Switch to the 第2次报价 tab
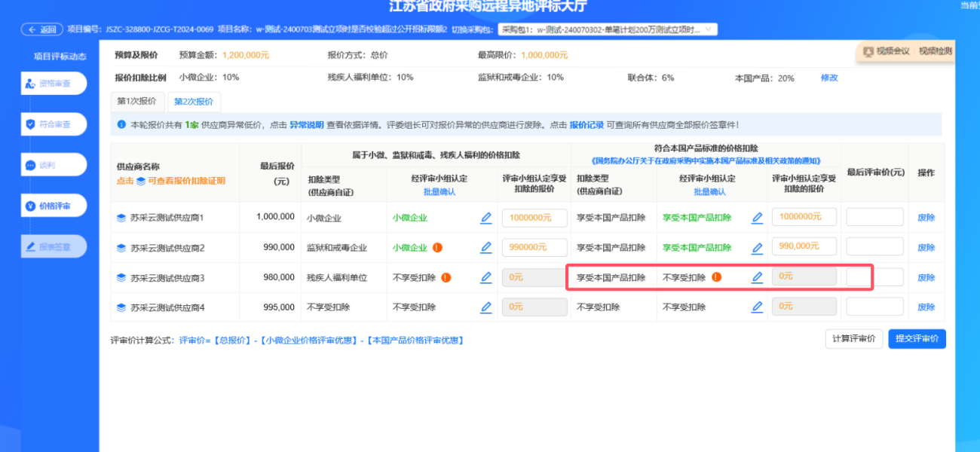The height and width of the screenshot is (452, 980). [193, 102]
